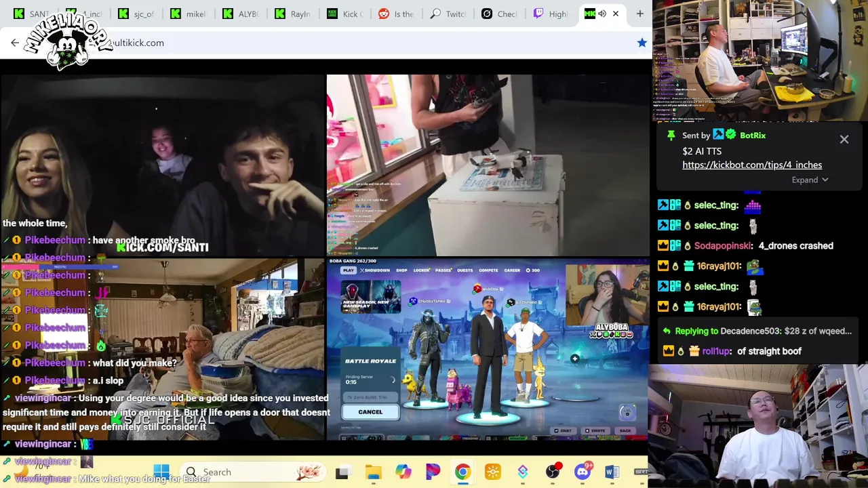
Task: Select the SJC Official stream panel
Action: click(163, 349)
